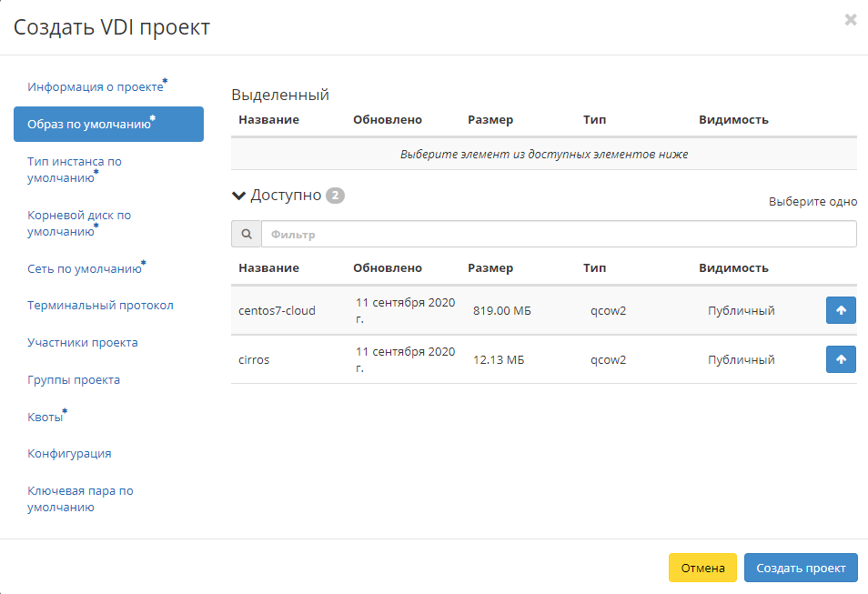
Task: Open Корневой диск по умолчанию step
Action: coord(79,223)
